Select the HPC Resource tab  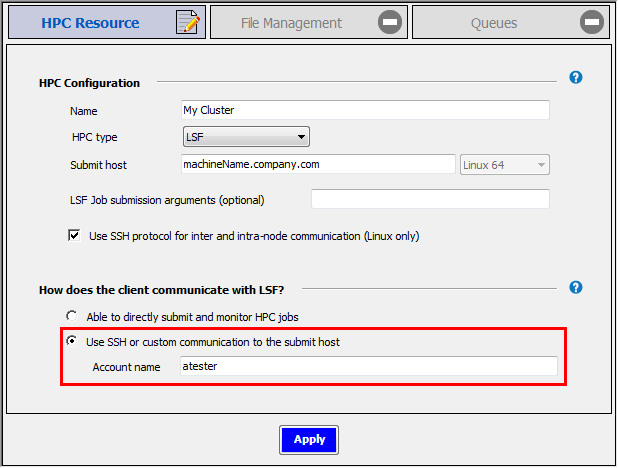[90, 23]
